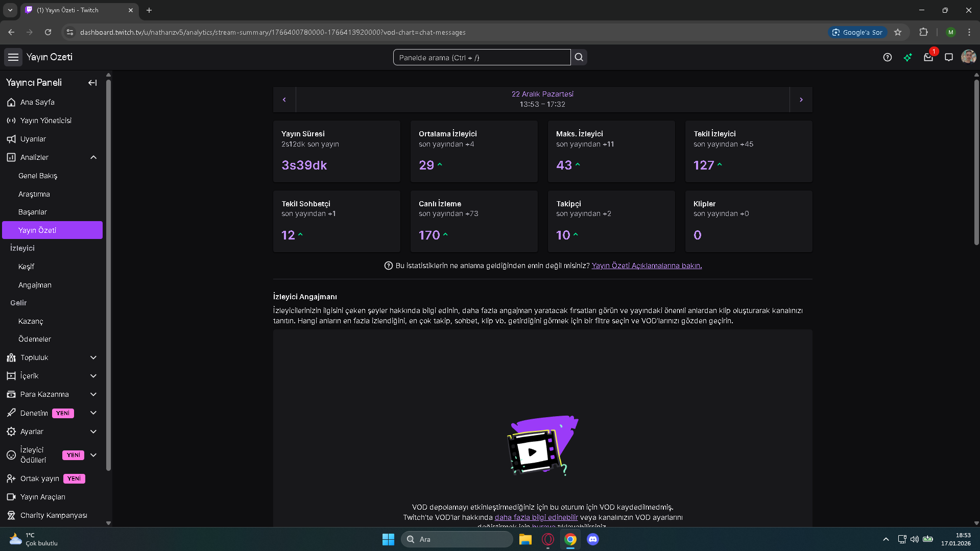Click the Google'a Sor button
The height and width of the screenshot is (551, 980).
(x=857, y=32)
